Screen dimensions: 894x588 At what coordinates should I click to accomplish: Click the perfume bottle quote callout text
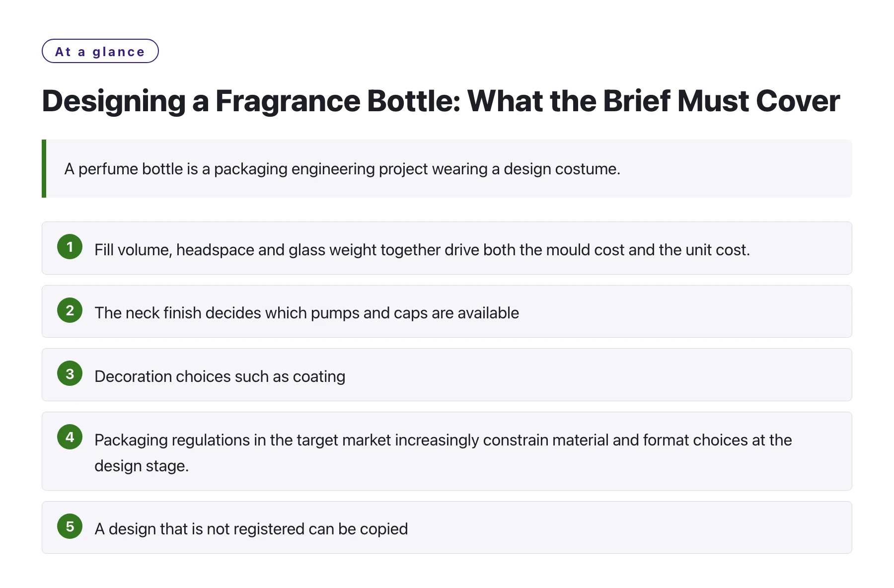342,169
